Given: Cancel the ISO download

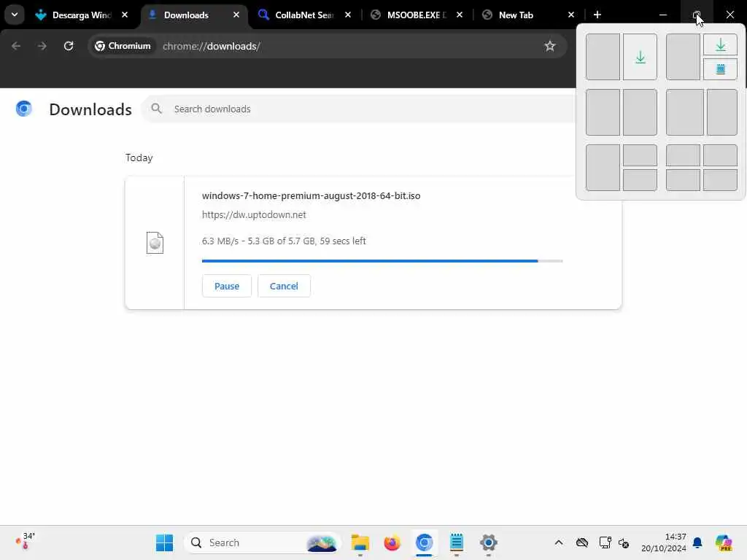Looking at the screenshot, I should [284, 286].
